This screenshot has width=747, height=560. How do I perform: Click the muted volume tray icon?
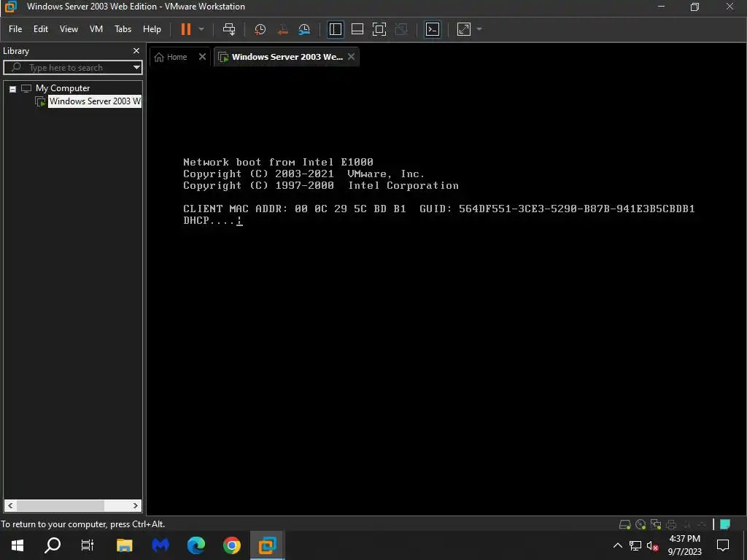[653, 545]
